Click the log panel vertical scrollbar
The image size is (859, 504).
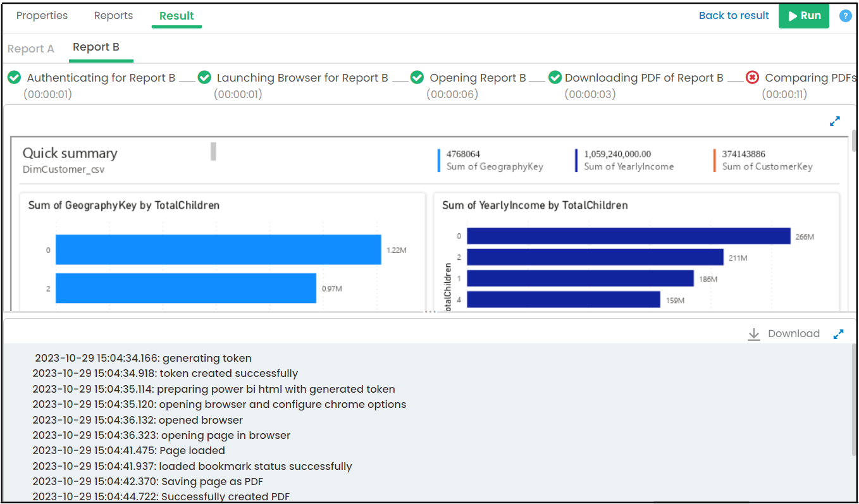855,400
